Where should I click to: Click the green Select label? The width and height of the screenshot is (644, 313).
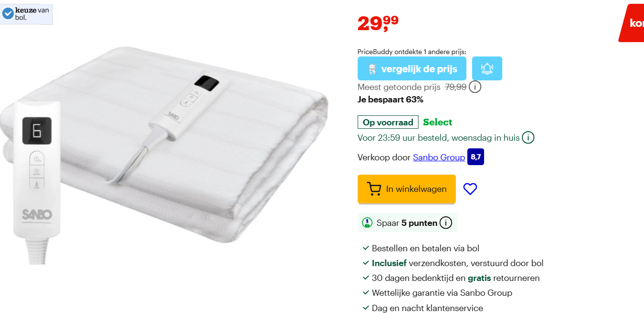point(438,122)
